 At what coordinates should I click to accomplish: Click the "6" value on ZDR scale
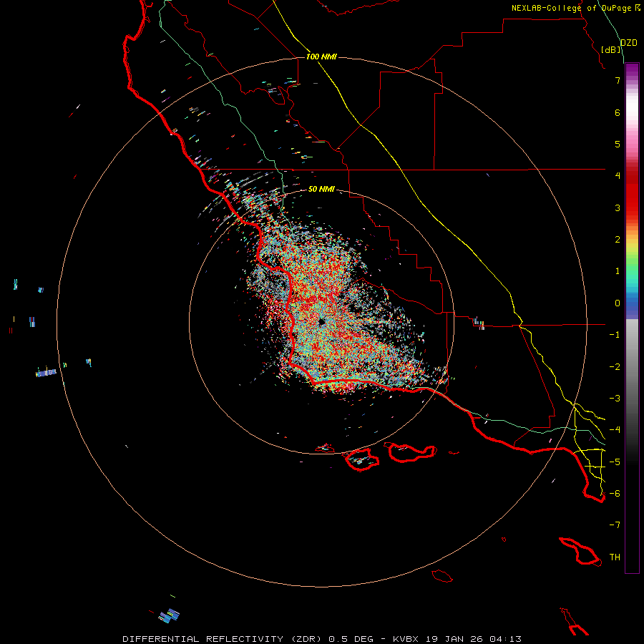[618, 112]
